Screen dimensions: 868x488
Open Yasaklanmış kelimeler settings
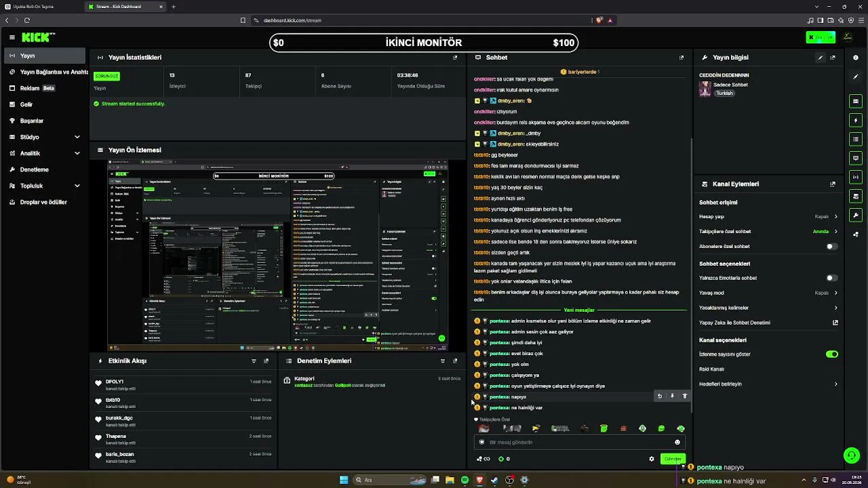click(x=768, y=308)
